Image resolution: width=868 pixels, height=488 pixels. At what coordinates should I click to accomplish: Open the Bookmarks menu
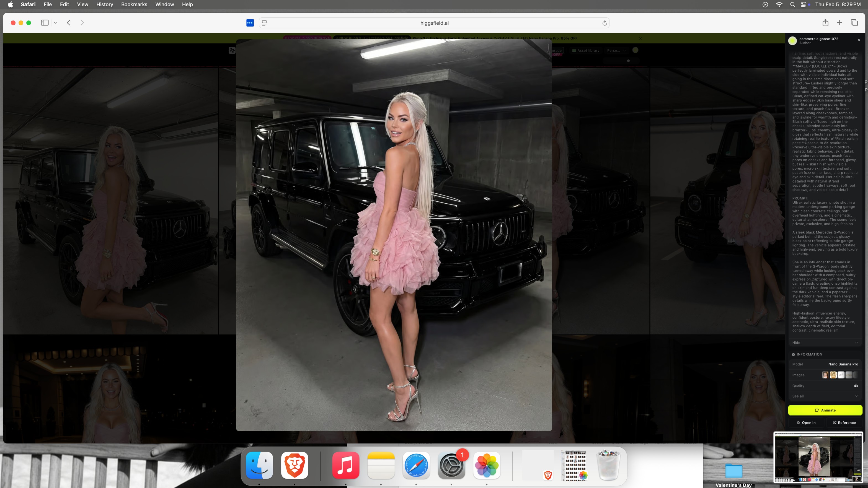coord(134,4)
